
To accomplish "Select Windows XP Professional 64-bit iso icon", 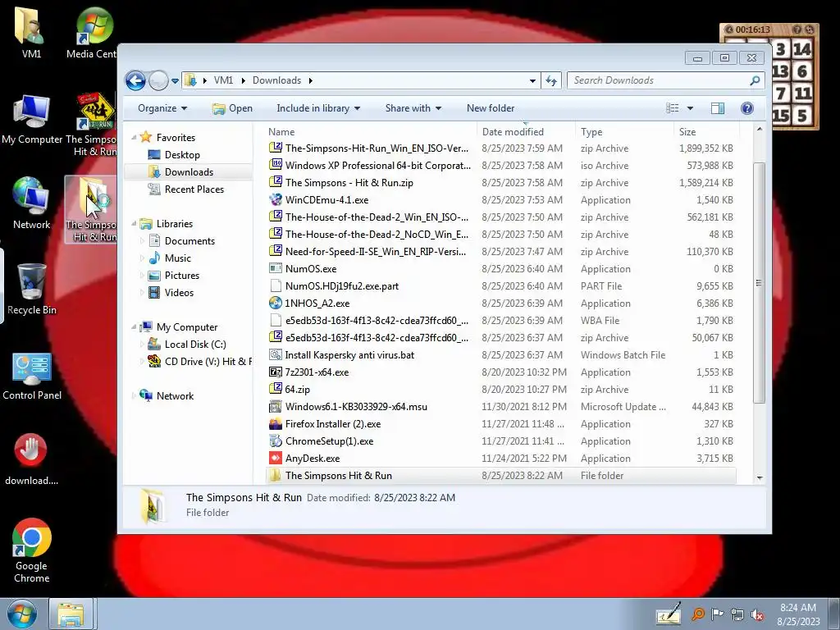I will 276,165.
